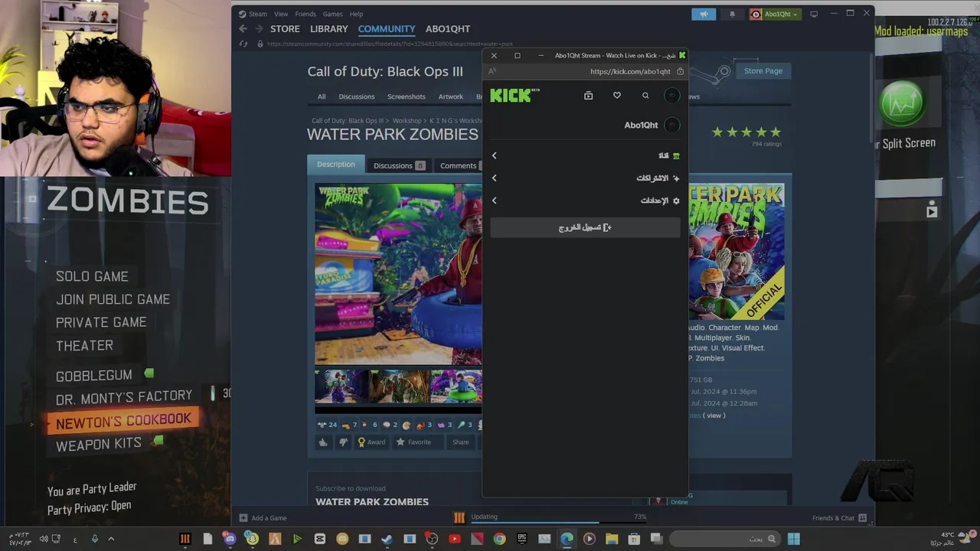980x551 pixels.
Task: Give an Award to the workshop item
Action: tap(371, 442)
